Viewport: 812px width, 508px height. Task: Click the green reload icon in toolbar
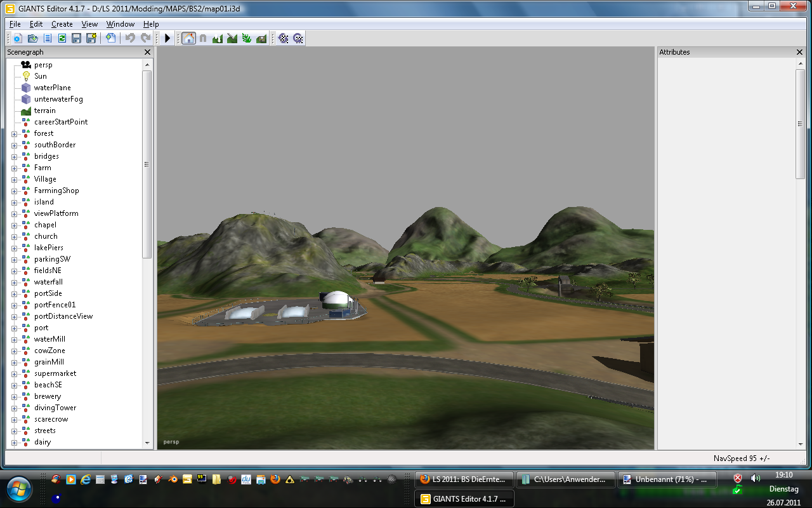coord(62,38)
